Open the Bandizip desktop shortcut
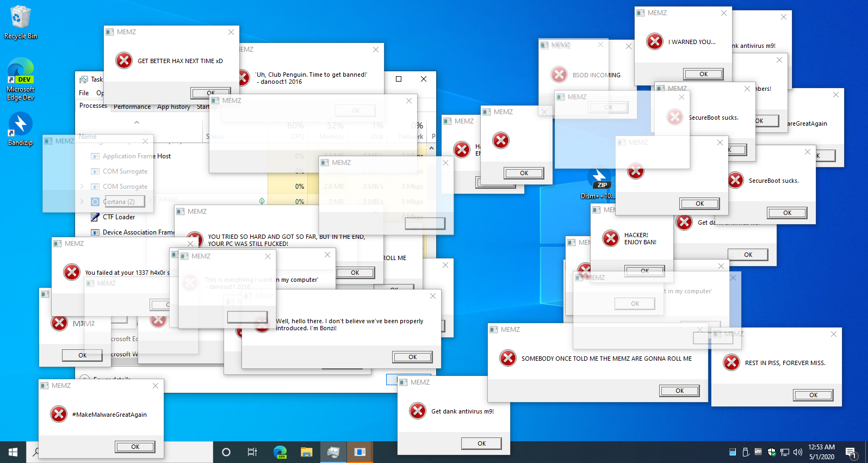 (21, 129)
